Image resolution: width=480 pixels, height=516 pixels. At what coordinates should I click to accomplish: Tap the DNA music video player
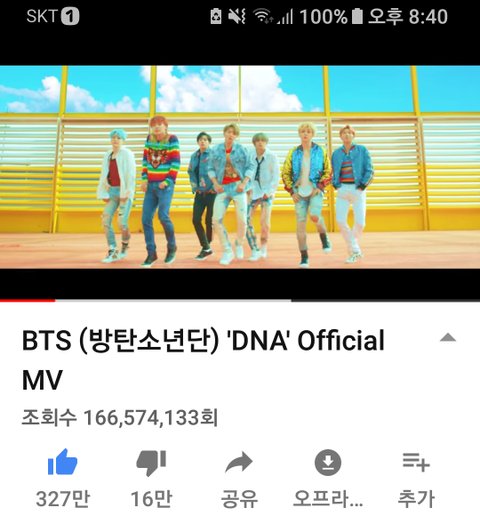tap(240, 167)
